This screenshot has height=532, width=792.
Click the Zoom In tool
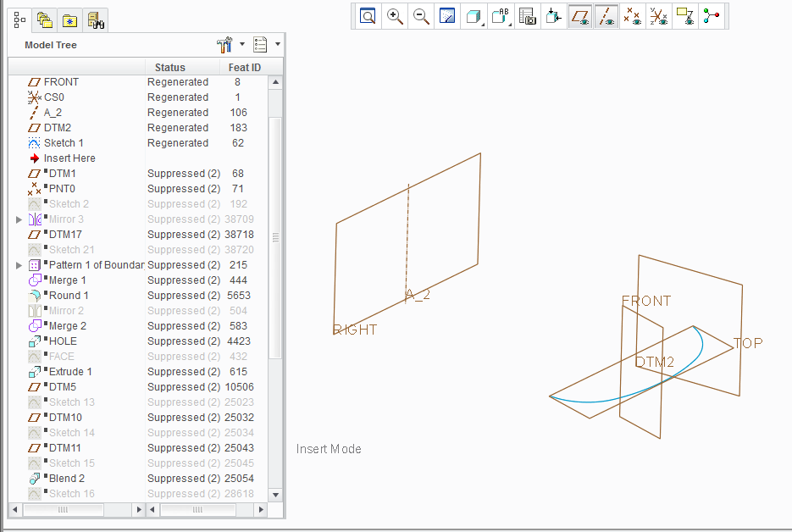click(x=395, y=16)
